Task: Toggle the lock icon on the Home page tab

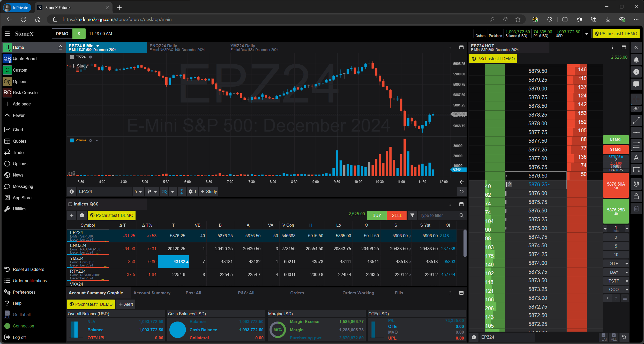Action: pyautogui.click(x=60, y=48)
